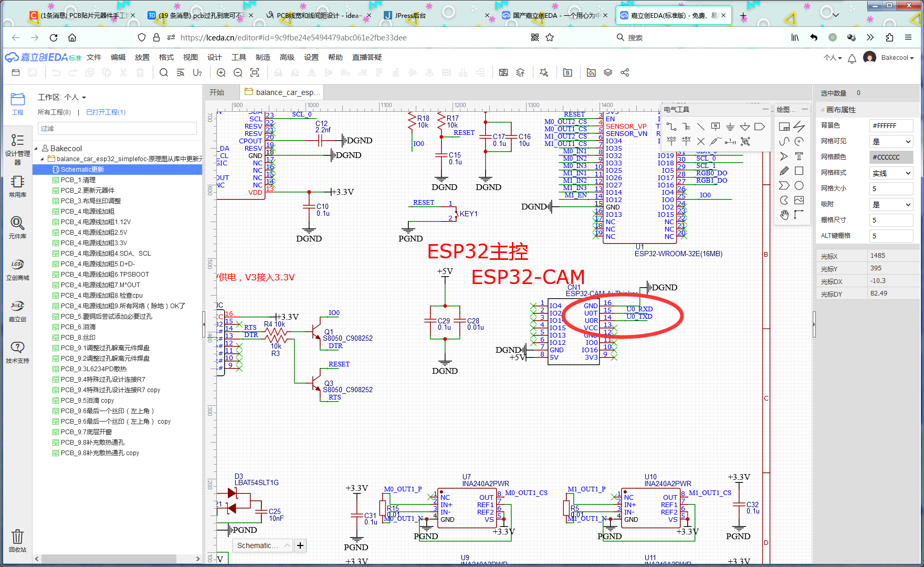This screenshot has width=924, height=567.
Task: Open PCB_1.清理 in project tree
Action: coord(78,180)
